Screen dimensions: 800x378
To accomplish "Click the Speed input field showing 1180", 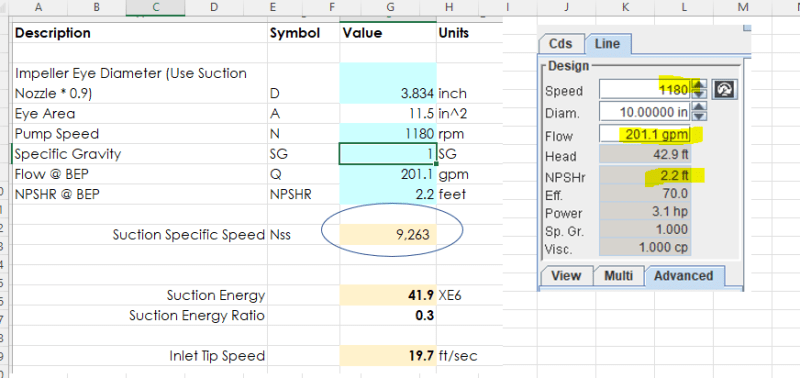I will click(x=645, y=90).
